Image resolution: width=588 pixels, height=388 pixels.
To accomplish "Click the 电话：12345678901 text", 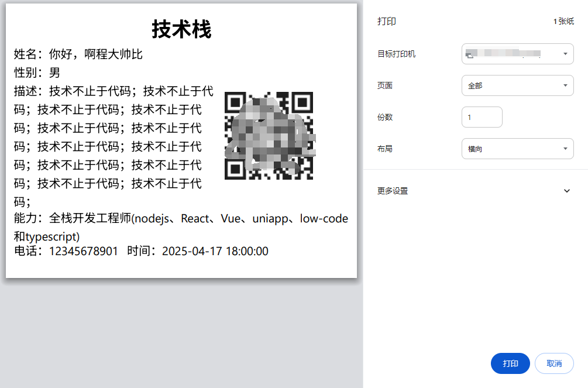I will (x=66, y=251).
